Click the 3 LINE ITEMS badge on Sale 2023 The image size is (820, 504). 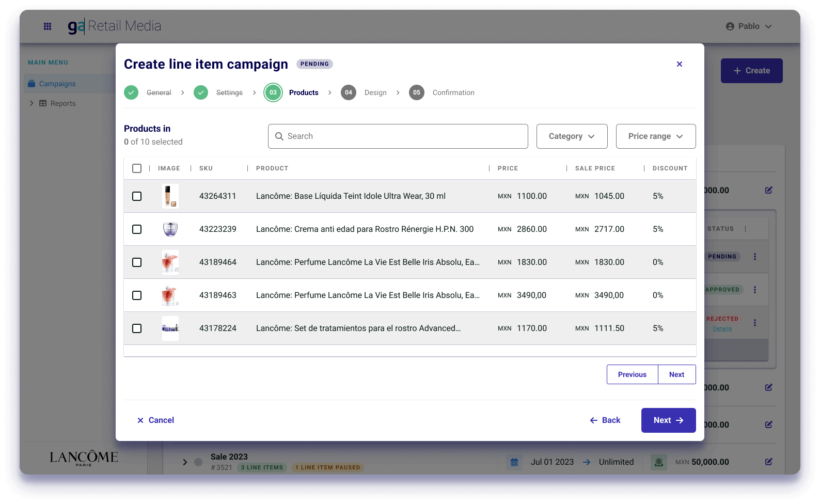(x=262, y=468)
